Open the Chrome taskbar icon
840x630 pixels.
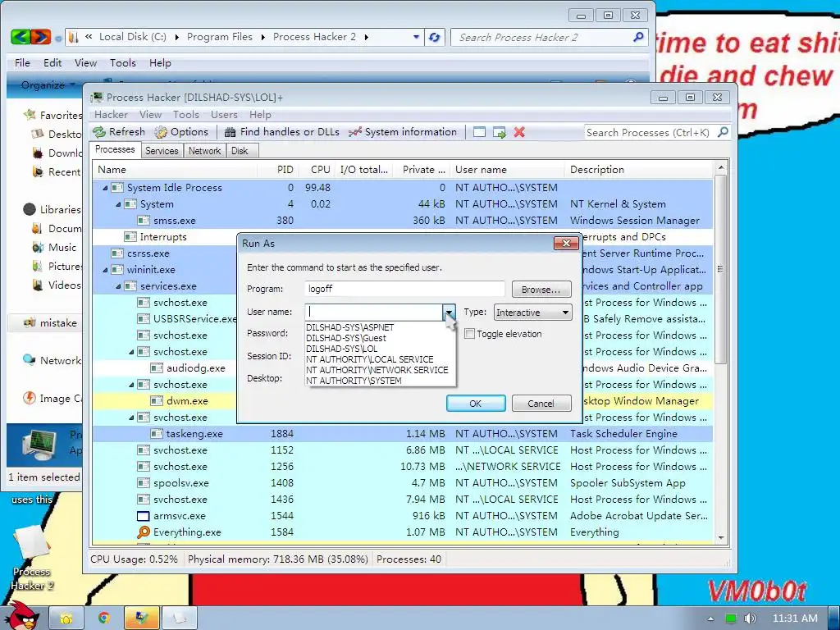(103, 618)
